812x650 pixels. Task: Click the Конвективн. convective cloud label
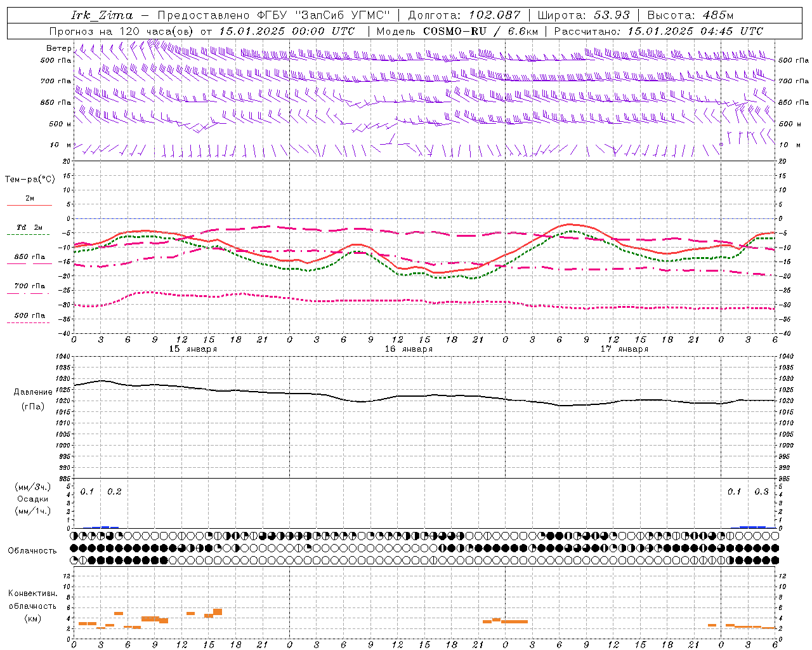pyautogui.click(x=33, y=594)
